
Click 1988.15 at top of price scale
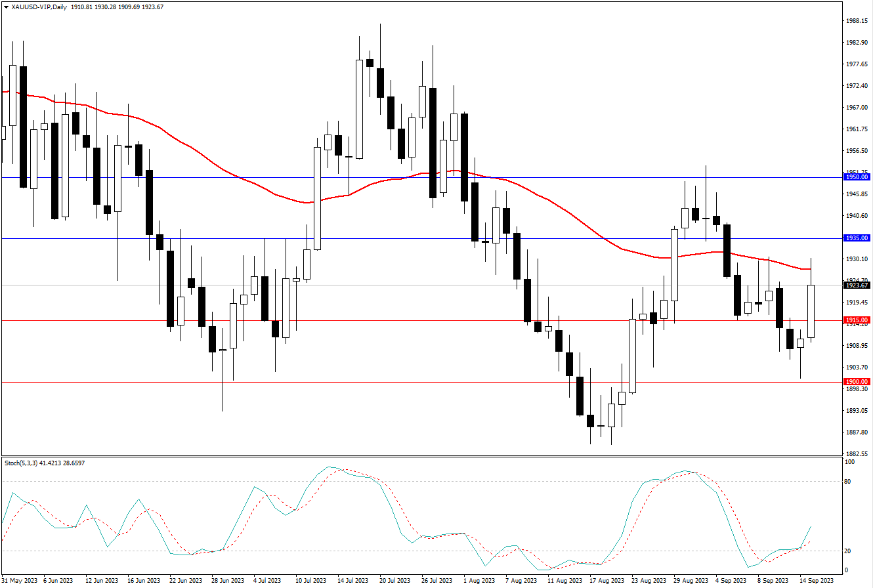pos(857,21)
